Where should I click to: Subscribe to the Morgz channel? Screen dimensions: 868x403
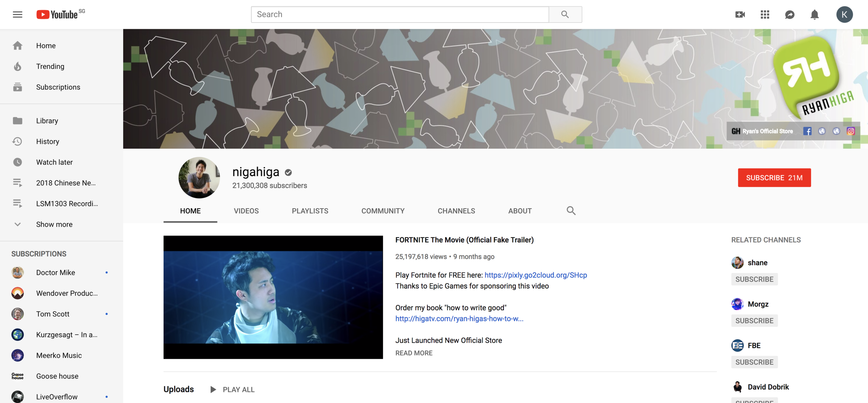[x=754, y=321]
